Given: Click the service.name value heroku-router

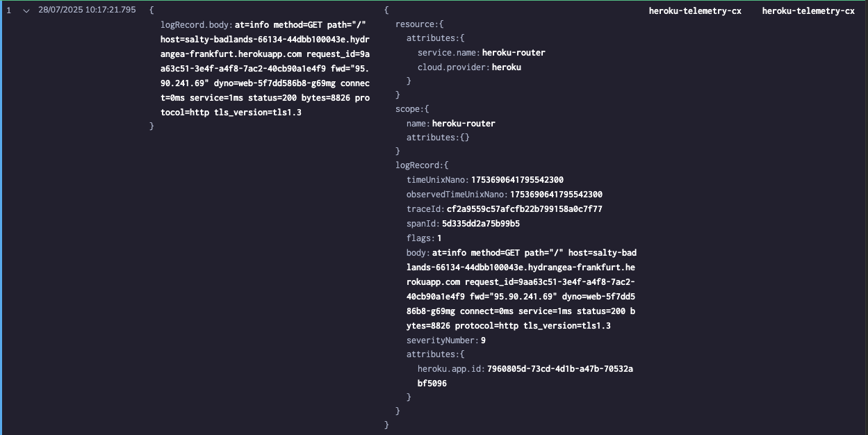Looking at the screenshot, I should pos(514,53).
